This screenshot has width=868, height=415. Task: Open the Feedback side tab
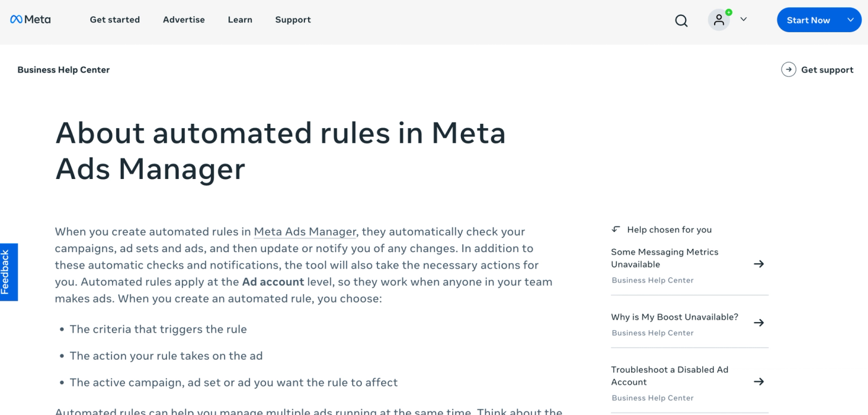(x=8, y=272)
